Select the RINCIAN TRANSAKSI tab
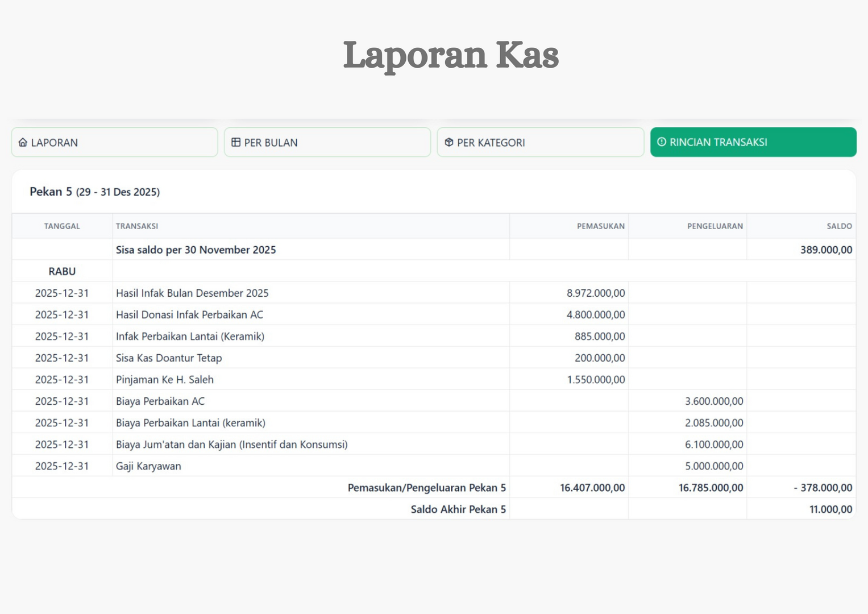 click(753, 142)
